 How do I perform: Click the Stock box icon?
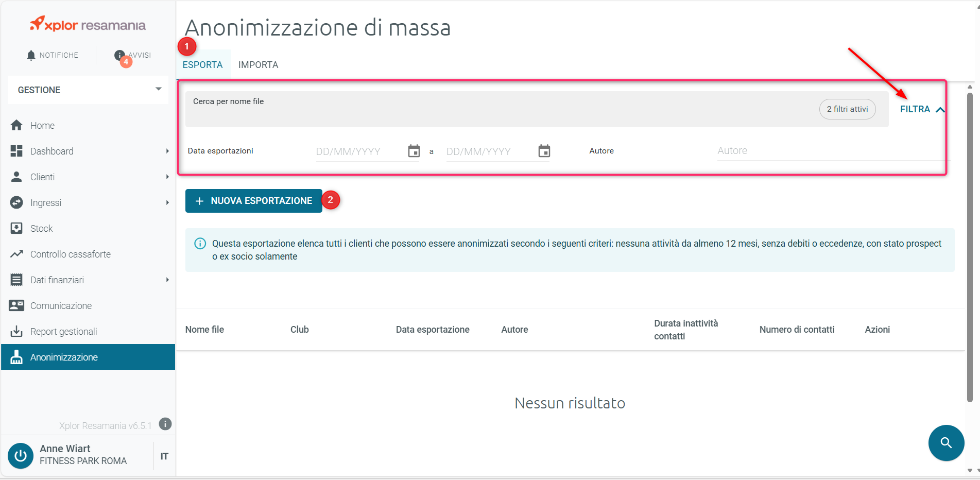pyautogui.click(x=16, y=228)
